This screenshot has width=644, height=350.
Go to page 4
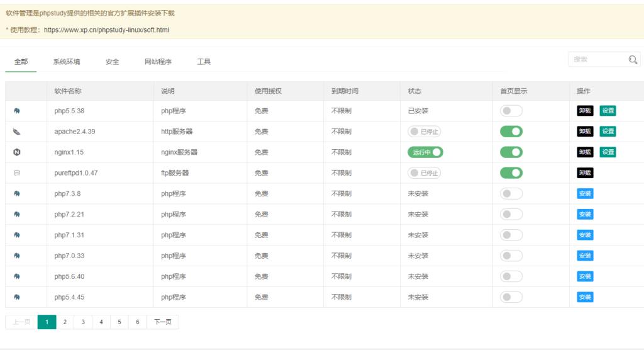101,322
